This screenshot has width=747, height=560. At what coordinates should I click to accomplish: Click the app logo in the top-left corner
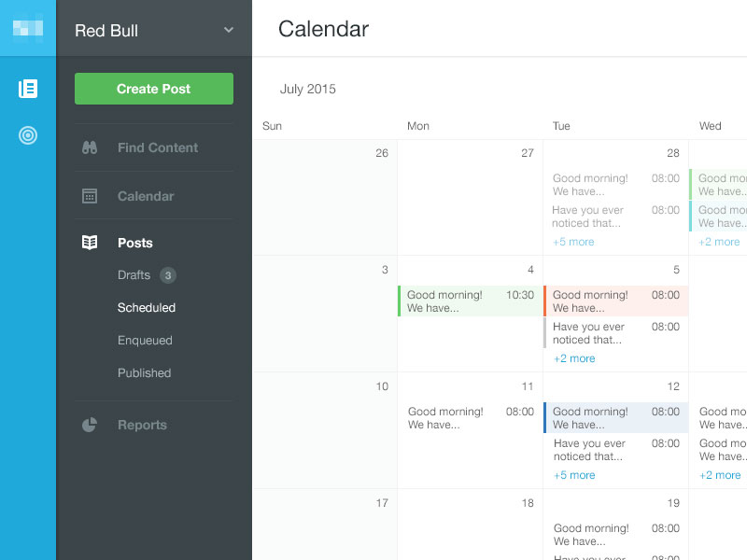tap(27, 28)
